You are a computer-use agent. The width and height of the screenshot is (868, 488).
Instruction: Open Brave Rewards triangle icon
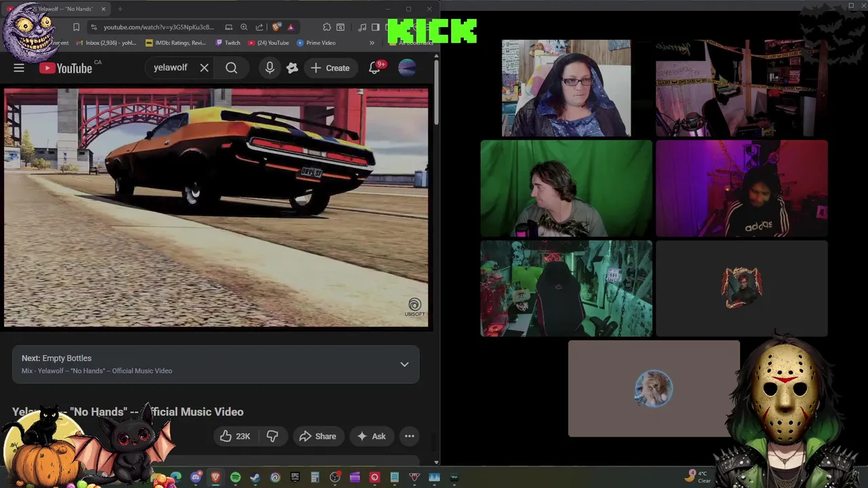(290, 27)
